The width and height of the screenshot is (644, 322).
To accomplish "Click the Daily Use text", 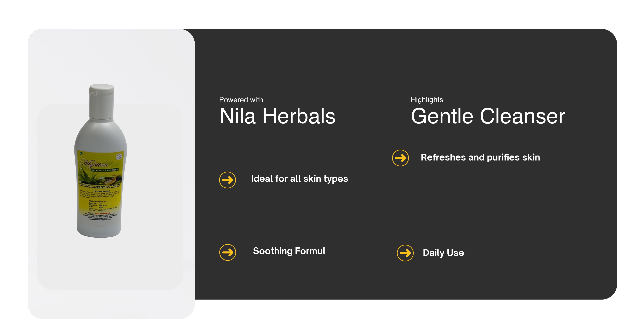I will 443,253.
